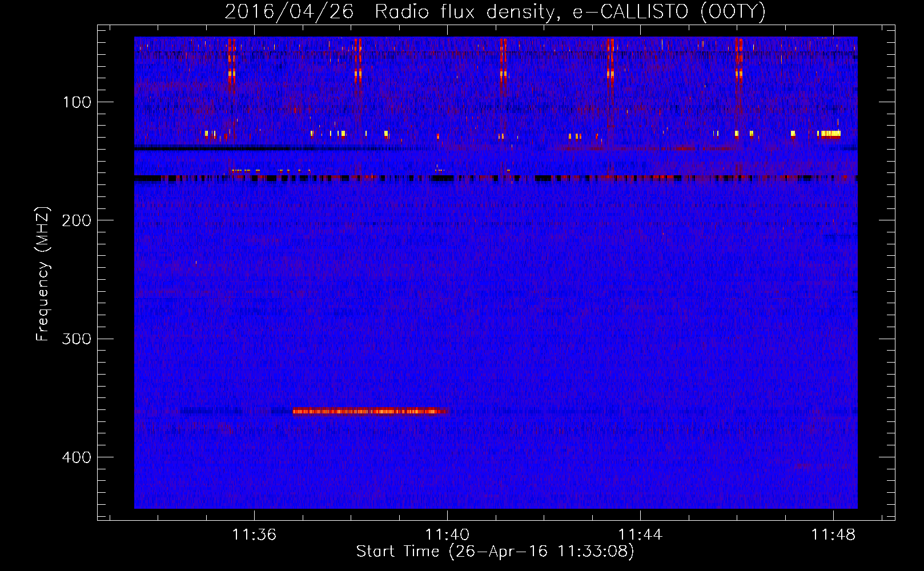Select the '100' frequency axis label
The image size is (924, 571).
point(77,102)
